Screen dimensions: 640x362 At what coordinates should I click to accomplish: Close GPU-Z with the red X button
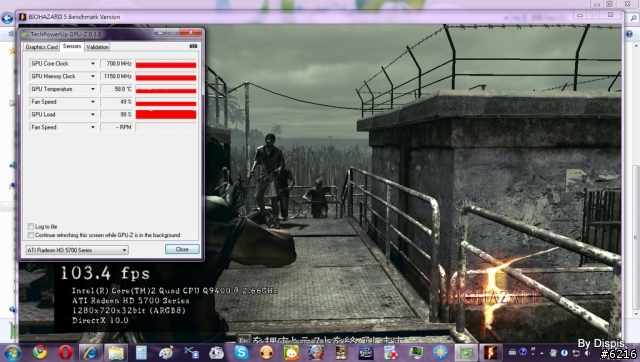point(191,32)
